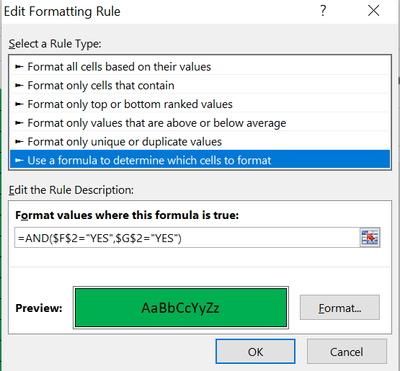Click the arrow bullet beside Format all cells
Viewport: 400px width, 371px height.
pos(19,67)
